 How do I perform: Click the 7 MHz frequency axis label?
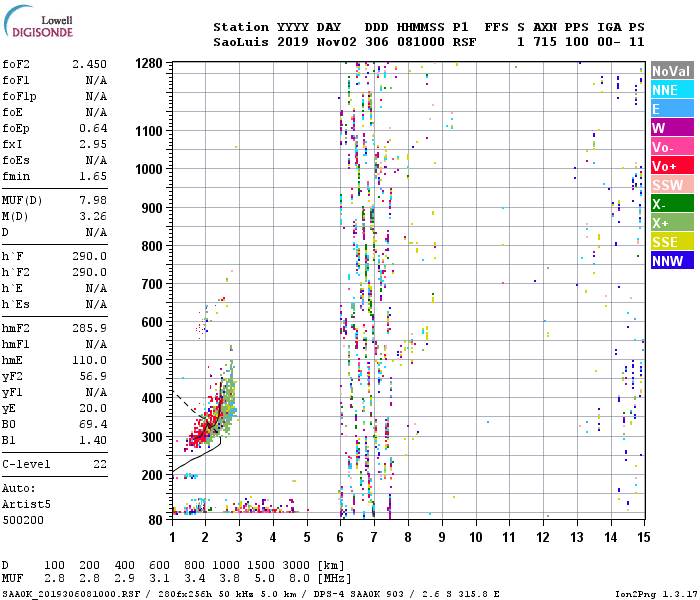(374, 537)
